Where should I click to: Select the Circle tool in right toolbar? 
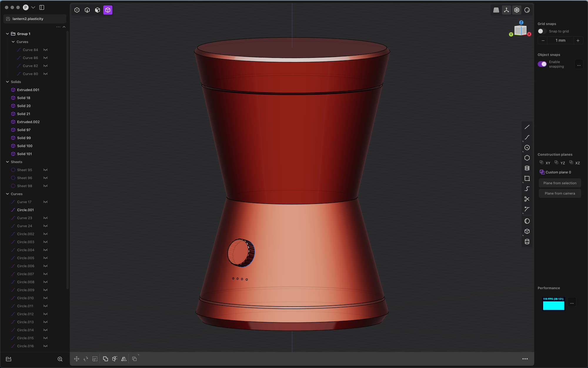tap(527, 148)
